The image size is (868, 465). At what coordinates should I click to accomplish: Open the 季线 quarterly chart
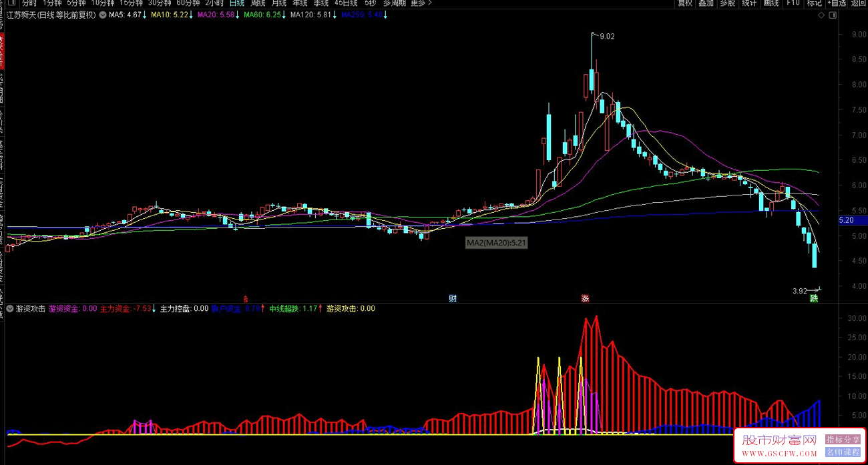click(x=322, y=3)
